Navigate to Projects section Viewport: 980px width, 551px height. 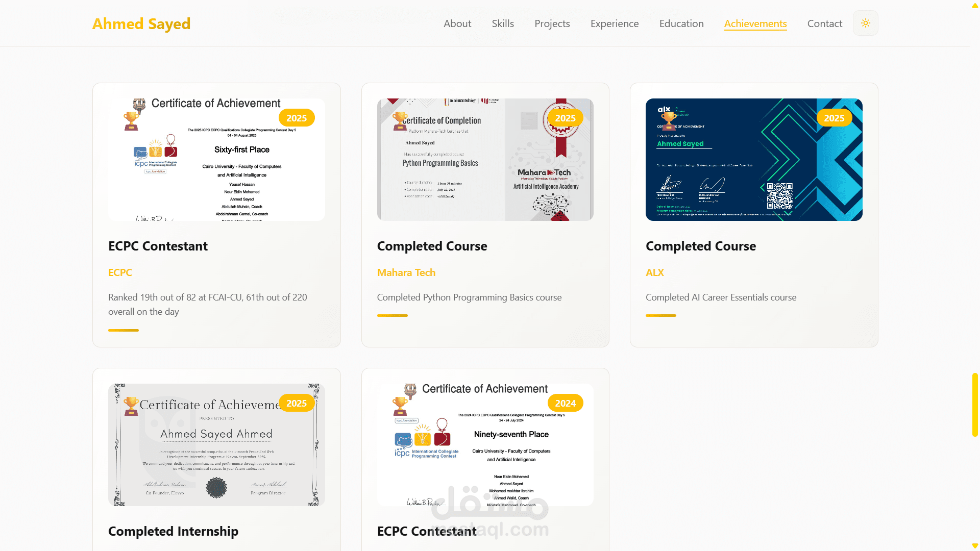552,23
